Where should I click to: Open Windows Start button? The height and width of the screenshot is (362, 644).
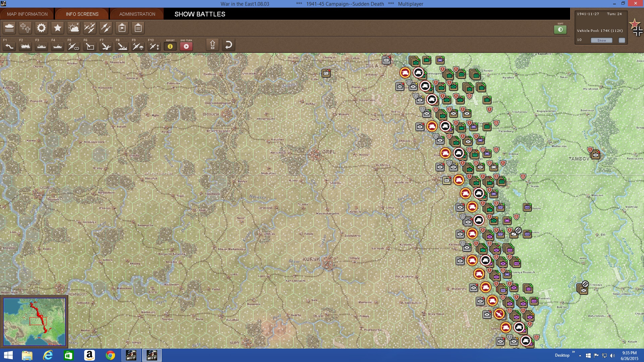tap(8, 355)
